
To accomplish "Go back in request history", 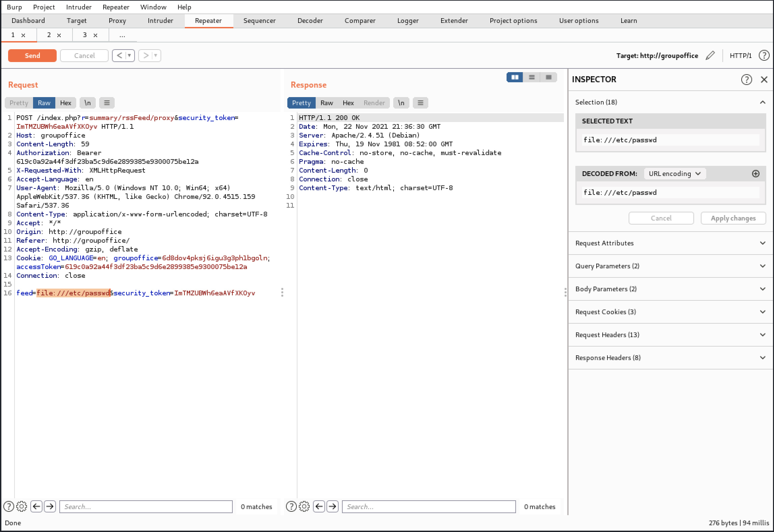I will pos(119,56).
